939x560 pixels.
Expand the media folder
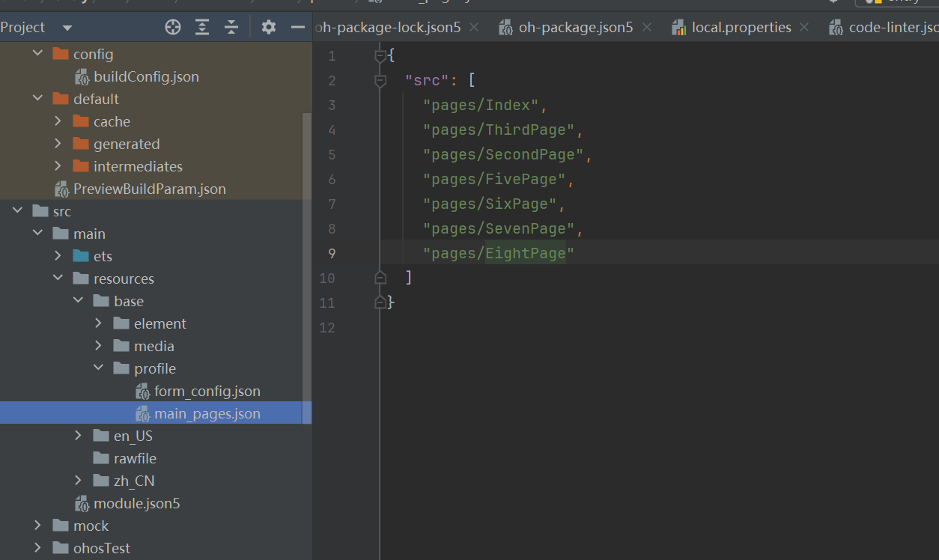pyautogui.click(x=98, y=346)
